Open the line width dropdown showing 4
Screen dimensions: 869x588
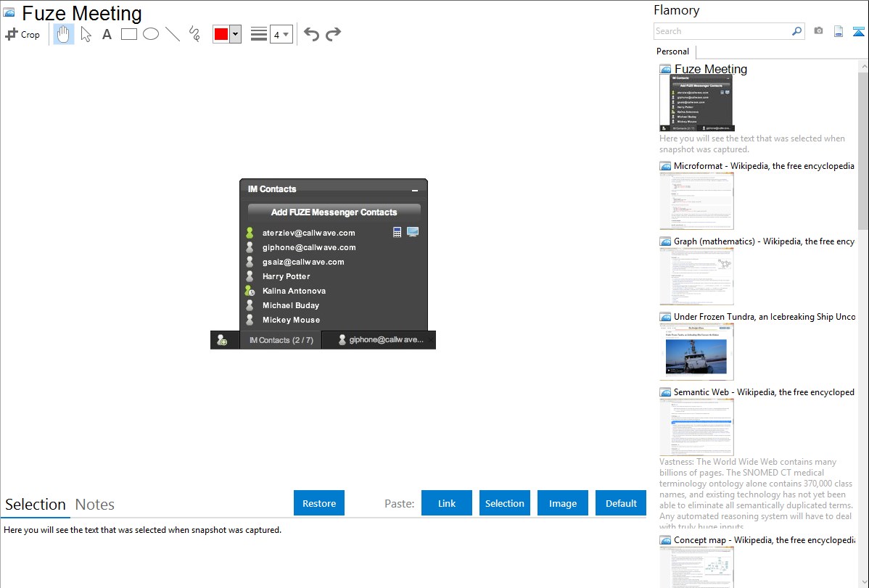281,34
